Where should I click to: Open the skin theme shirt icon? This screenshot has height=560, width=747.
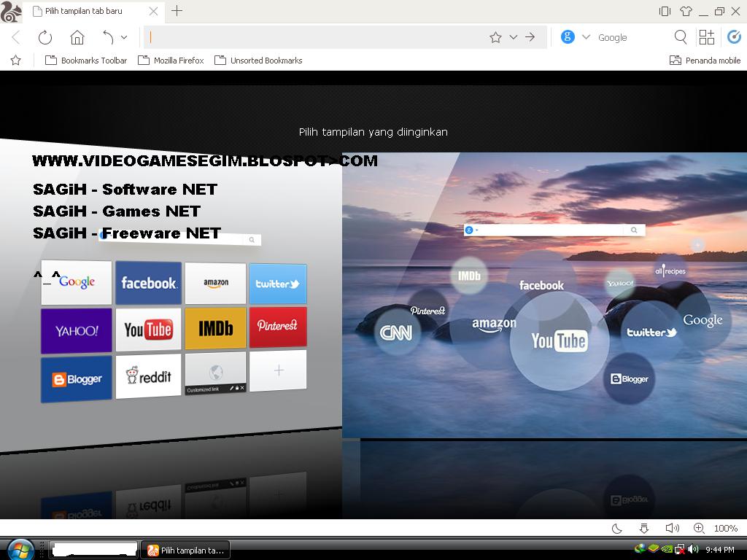pos(686,11)
